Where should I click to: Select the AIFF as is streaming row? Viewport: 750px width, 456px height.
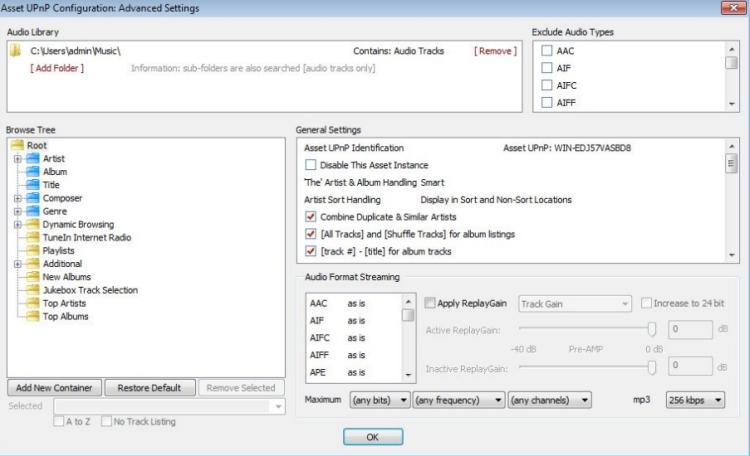pyautogui.click(x=354, y=355)
